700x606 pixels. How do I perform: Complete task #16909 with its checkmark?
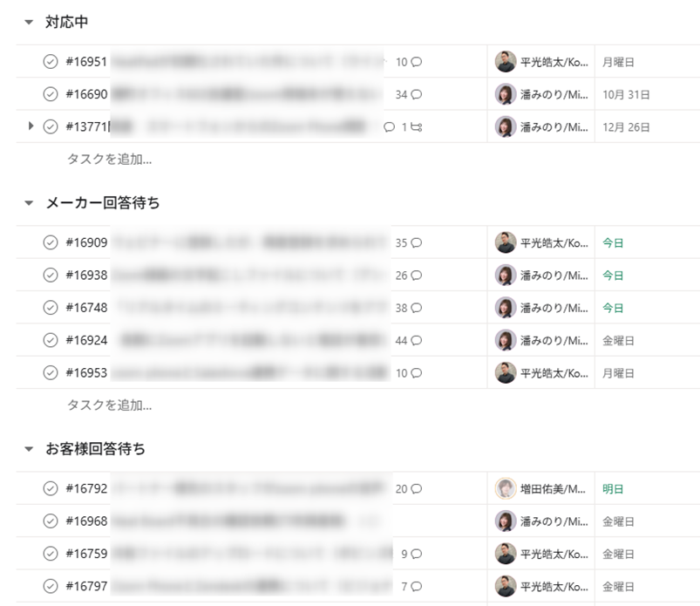tap(51, 243)
